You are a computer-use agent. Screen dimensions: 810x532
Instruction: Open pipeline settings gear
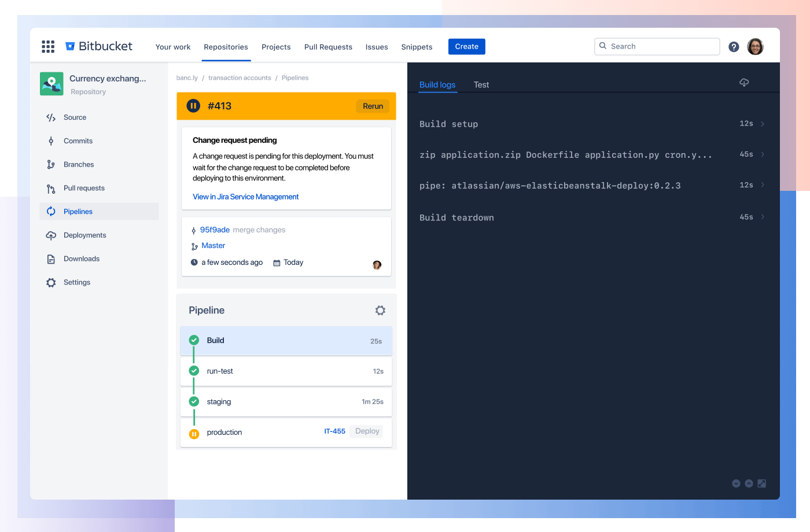380,310
